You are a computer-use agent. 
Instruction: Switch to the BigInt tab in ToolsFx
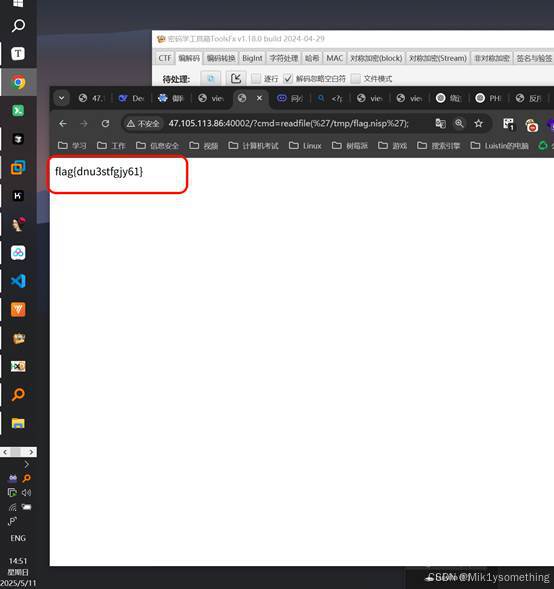pyautogui.click(x=252, y=58)
